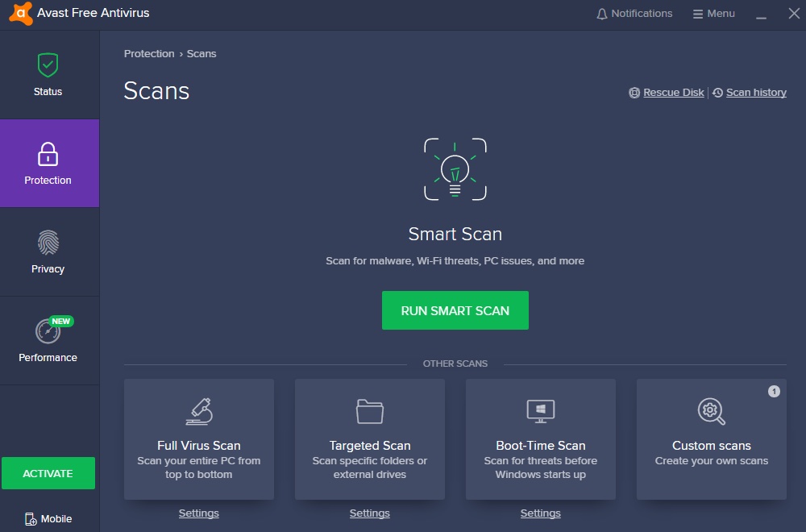Click 'Scan specific folders or' text
806x532 pixels.
(370, 460)
